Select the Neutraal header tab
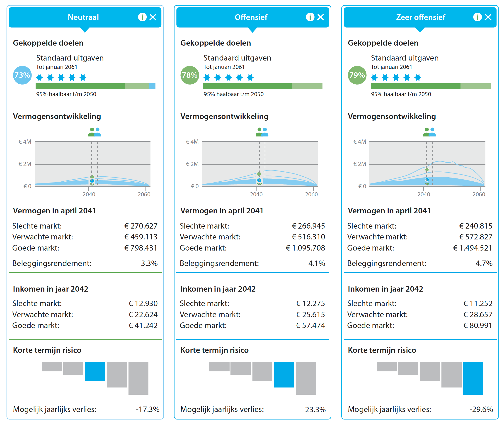Image resolution: width=504 pixels, height=424 pixels. coord(83,17)
